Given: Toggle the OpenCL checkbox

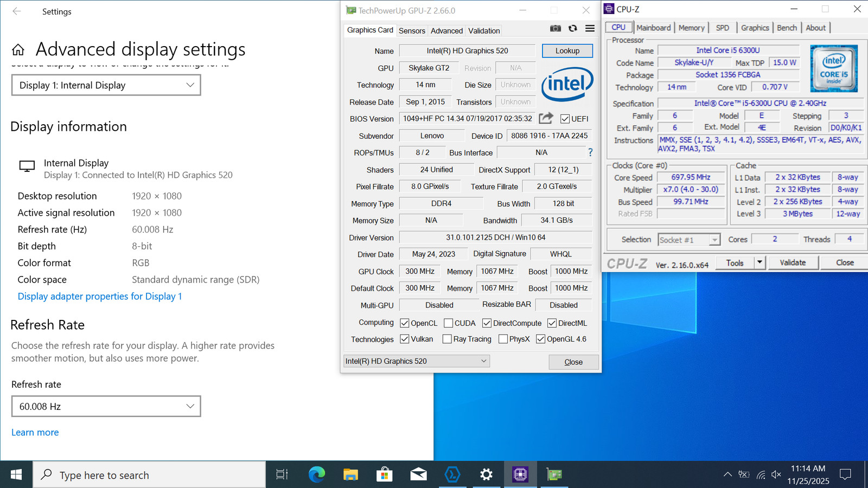Looking at the screenshot, I should 405,323.
